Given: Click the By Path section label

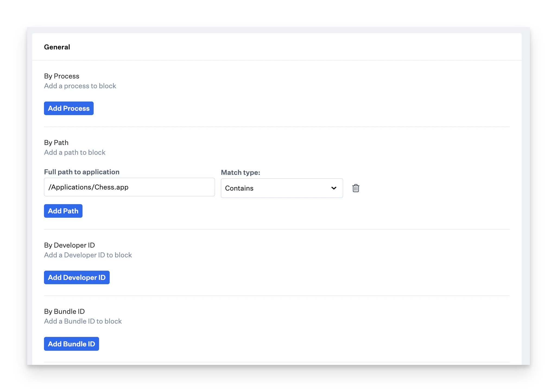Looking at the screenshot, I should (56, 142).
